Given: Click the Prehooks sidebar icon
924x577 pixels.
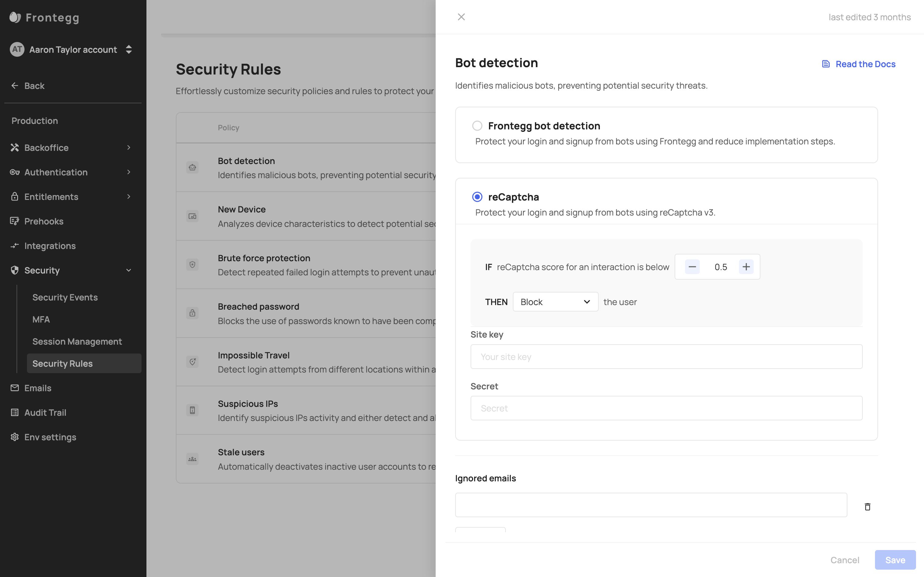Looking at the screenshot, I should pos(14,221).
